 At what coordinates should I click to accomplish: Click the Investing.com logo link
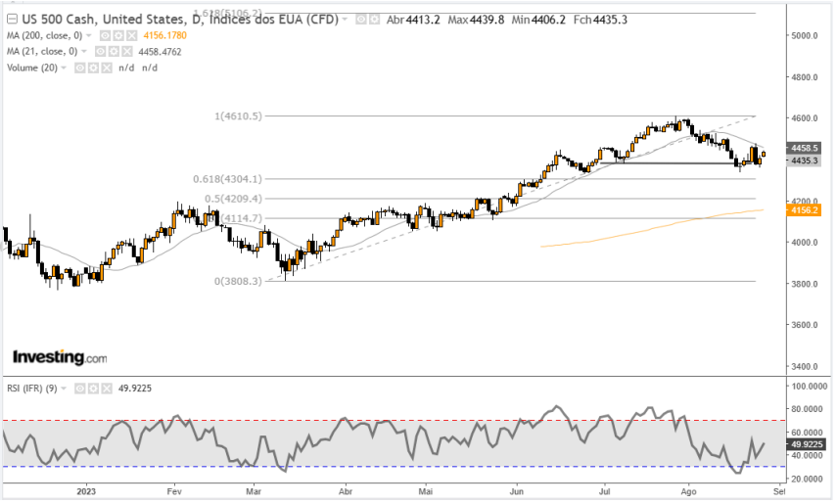click(x=59, y=357)
